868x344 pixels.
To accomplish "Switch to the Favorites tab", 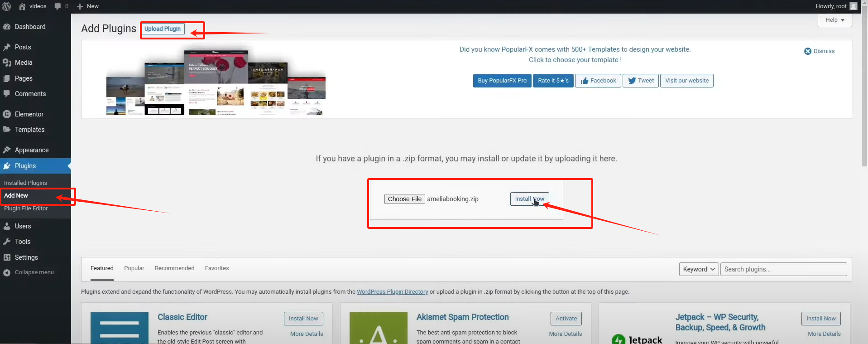I will 217,268.
